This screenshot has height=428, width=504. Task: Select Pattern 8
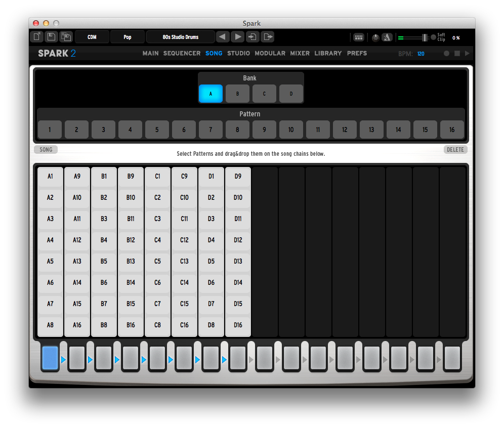coord(237,130)
